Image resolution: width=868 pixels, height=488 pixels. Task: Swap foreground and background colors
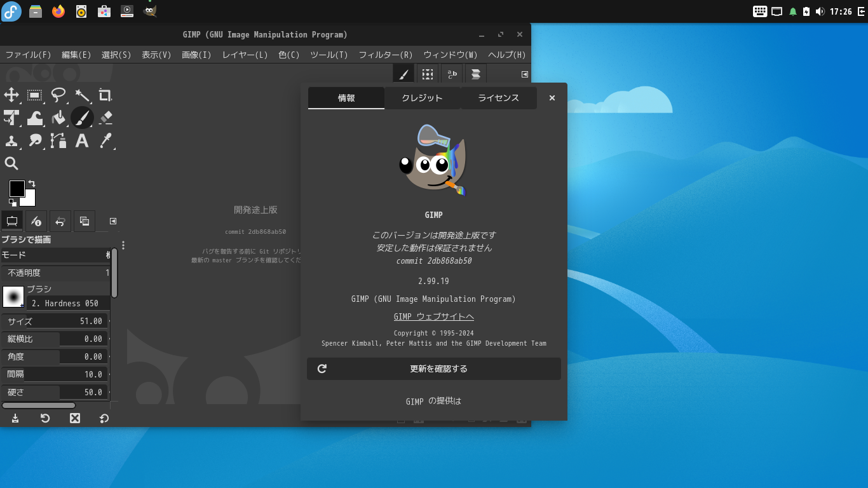click(31, 184)
